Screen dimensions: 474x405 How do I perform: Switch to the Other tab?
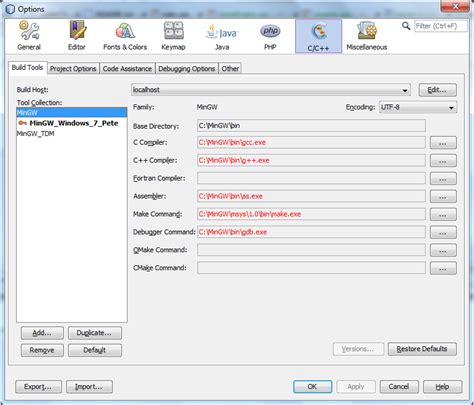(x=230, y=69)
